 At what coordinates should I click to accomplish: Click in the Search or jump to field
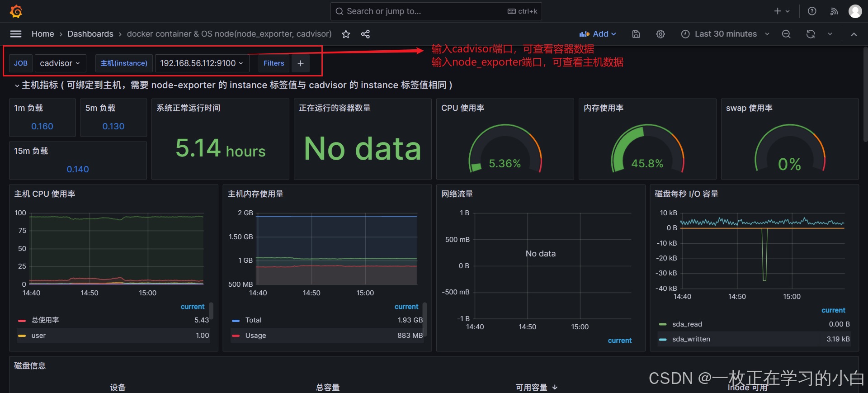[436, 11]
